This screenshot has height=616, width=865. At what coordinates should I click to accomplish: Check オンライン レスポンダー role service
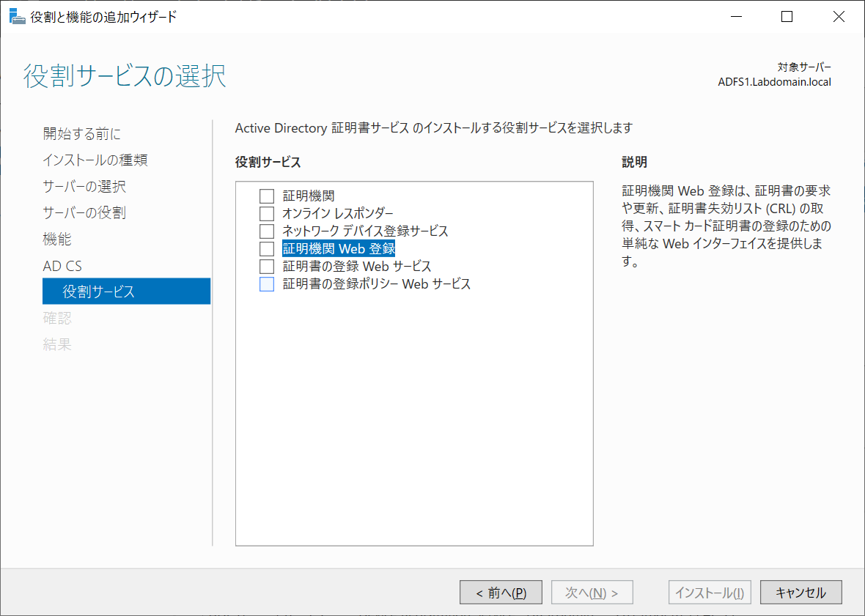tap(267, 213)
